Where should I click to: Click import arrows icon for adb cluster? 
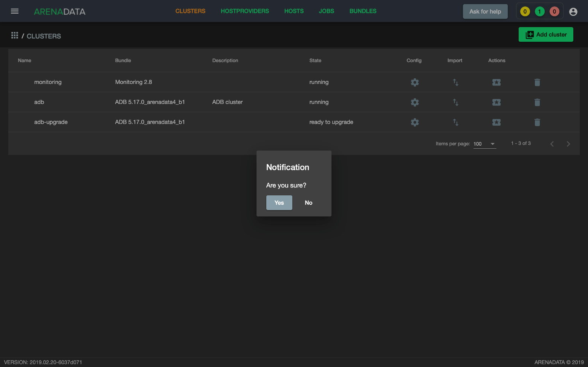455,102
